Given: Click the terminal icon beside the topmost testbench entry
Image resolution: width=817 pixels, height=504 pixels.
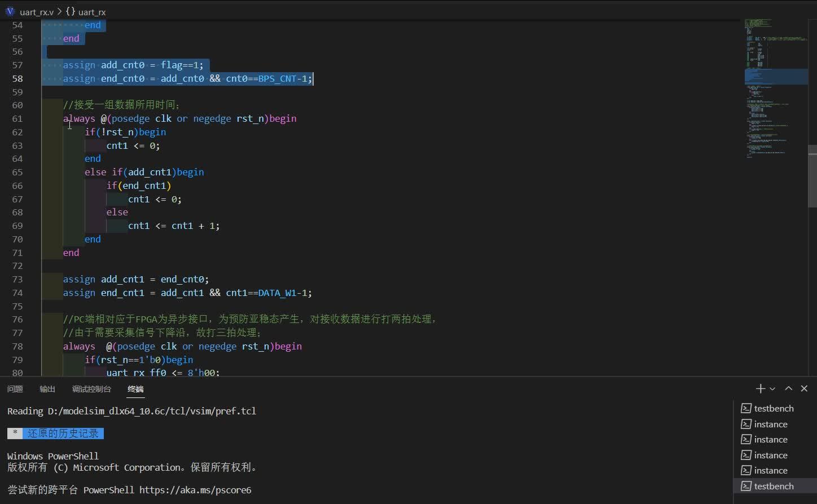Looking at the screenshot, I should click(x=746, y=408).
